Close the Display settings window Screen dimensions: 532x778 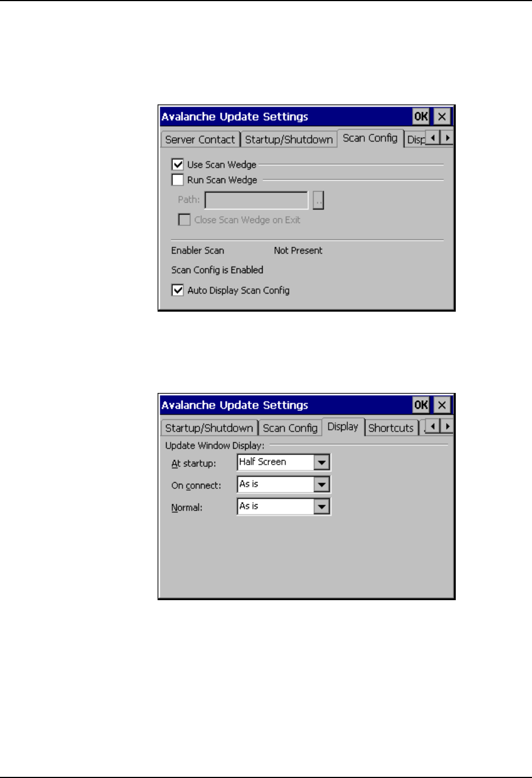point(442,405)
